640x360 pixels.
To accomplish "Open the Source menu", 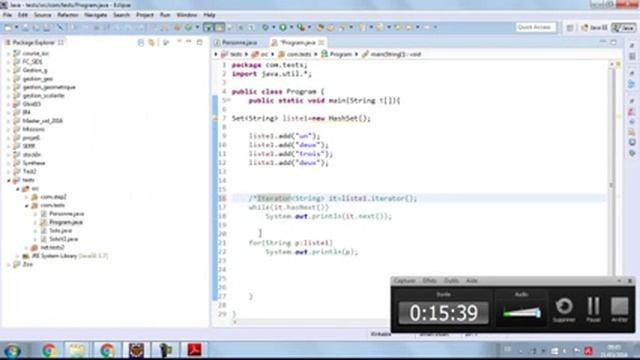I will [x=42, y=15].
